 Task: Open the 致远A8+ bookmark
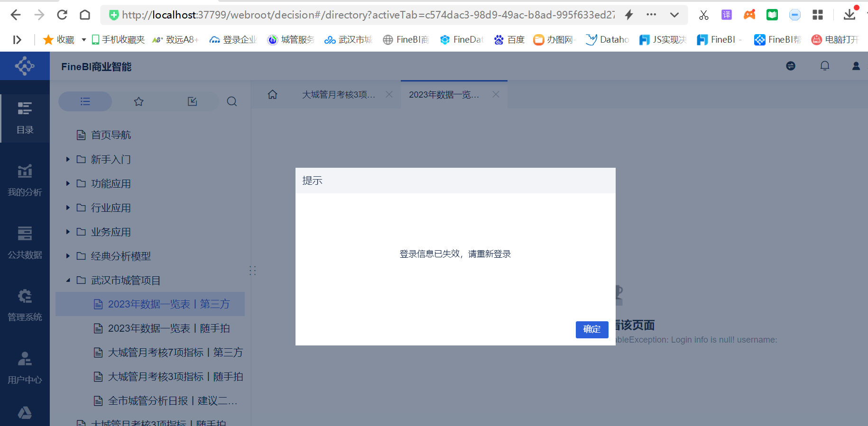tap(175, 40)
